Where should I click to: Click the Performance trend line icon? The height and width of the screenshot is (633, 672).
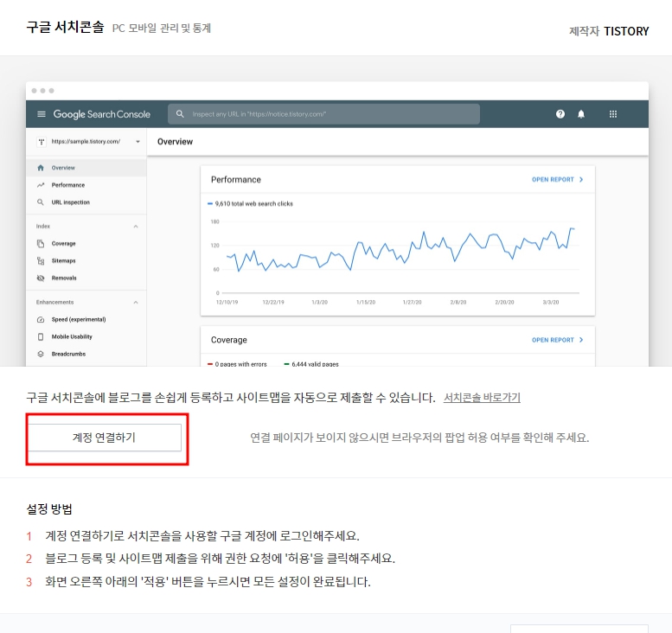(x=41, y=185)
